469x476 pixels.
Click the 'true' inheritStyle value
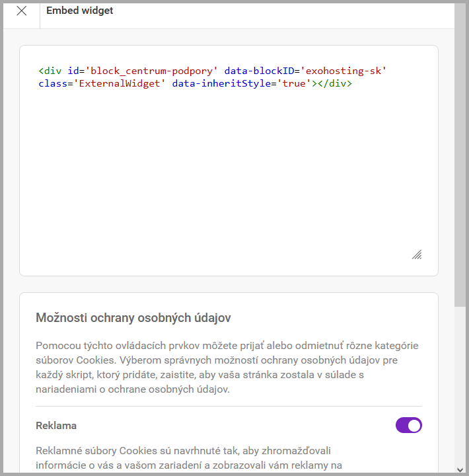click(x=293, y=84)
